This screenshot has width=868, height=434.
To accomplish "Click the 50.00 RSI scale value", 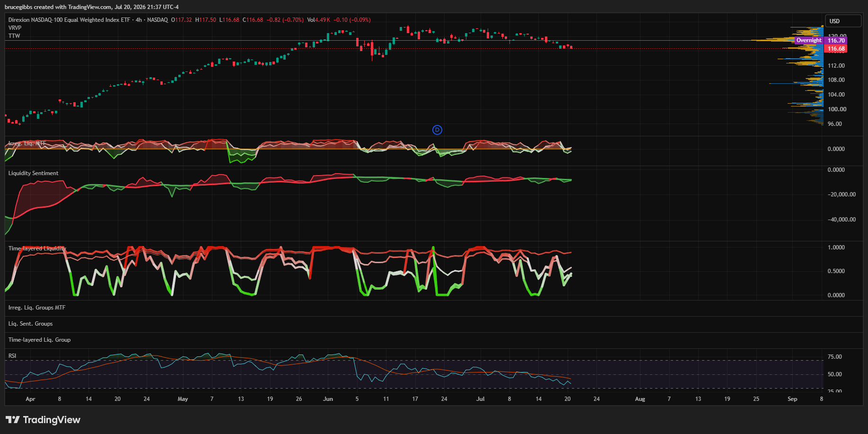I will point(834,374).
